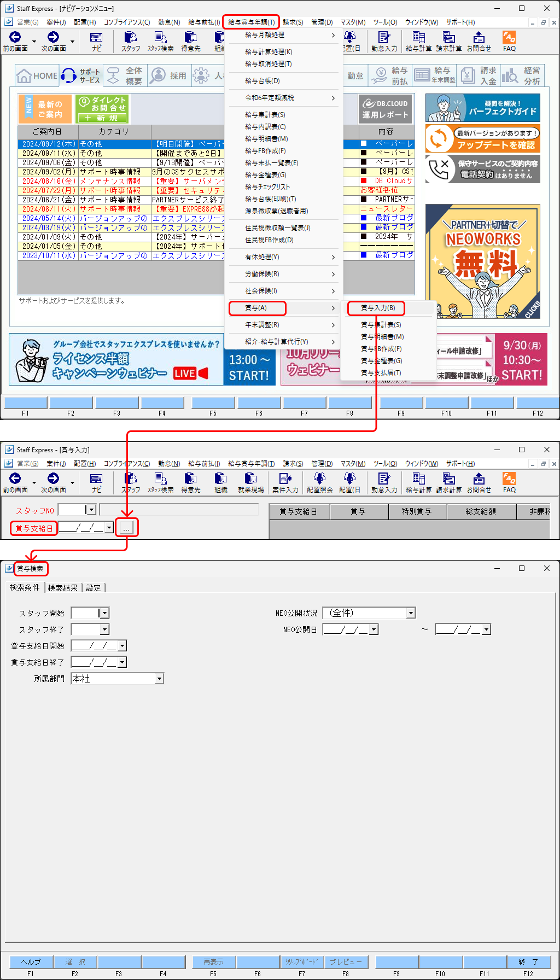The image size is (560, 980).
Task: Open 賞与支給日終了 date picker dropdown
Action: (122, 662)
